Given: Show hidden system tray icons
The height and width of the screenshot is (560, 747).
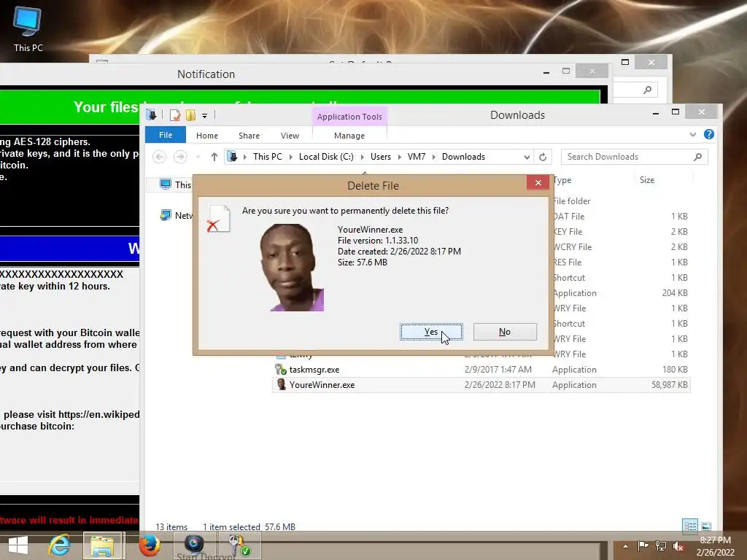Looking at the screenshot, I should click(x=625, y=546).
